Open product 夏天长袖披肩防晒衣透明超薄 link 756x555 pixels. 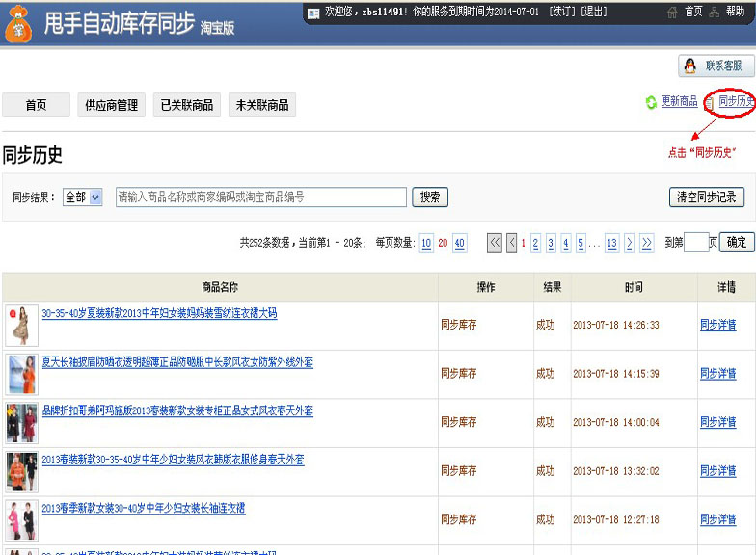[177, 362]
